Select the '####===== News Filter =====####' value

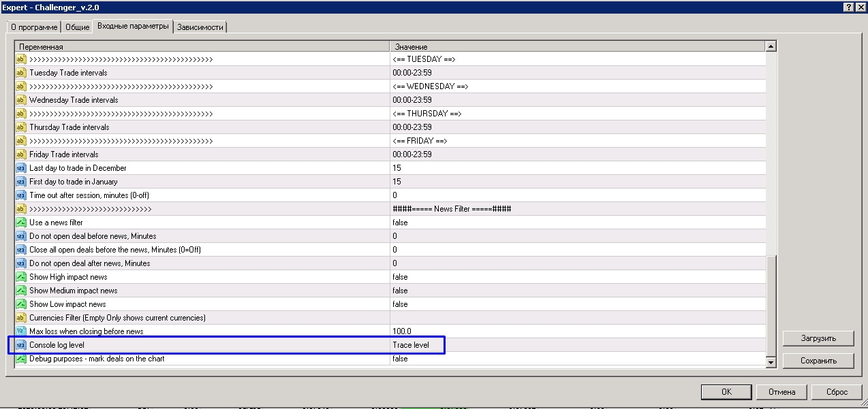click(452, 209)
